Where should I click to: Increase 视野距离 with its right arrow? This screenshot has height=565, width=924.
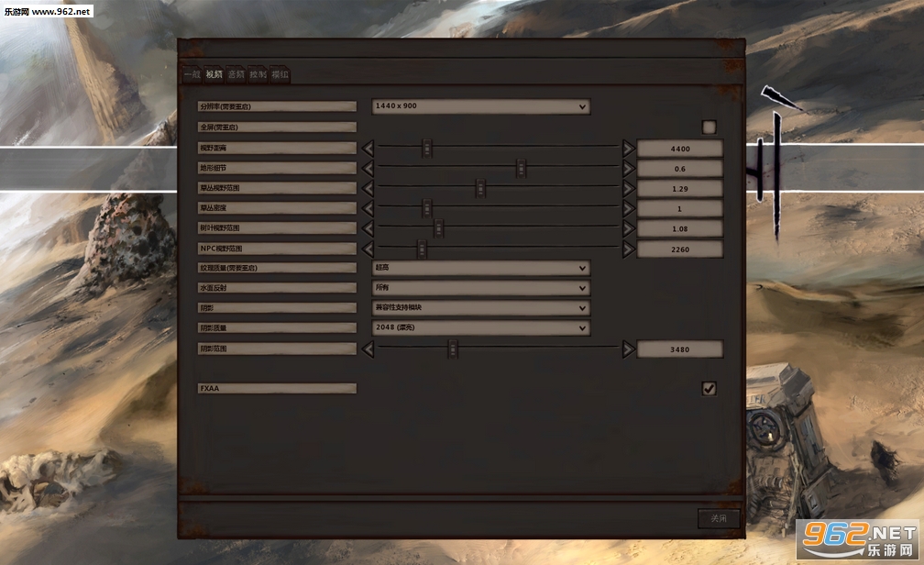point(628,148)
